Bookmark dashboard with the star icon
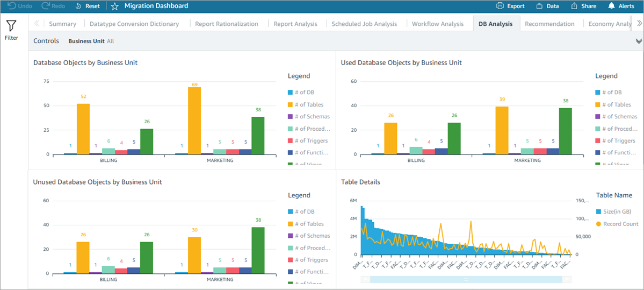The image size is (644, 290). pyautogui.click(x=114, y=6)
